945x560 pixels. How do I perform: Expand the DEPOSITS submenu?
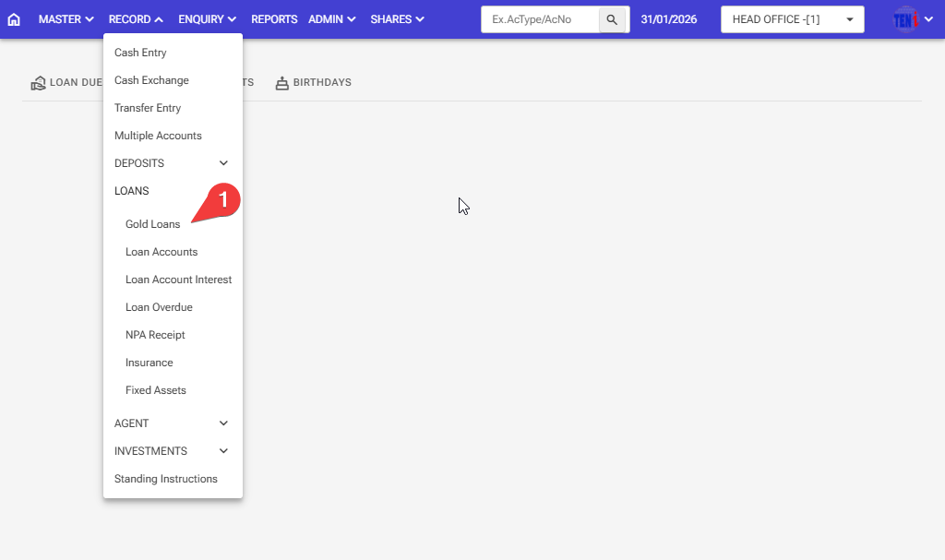223,163
